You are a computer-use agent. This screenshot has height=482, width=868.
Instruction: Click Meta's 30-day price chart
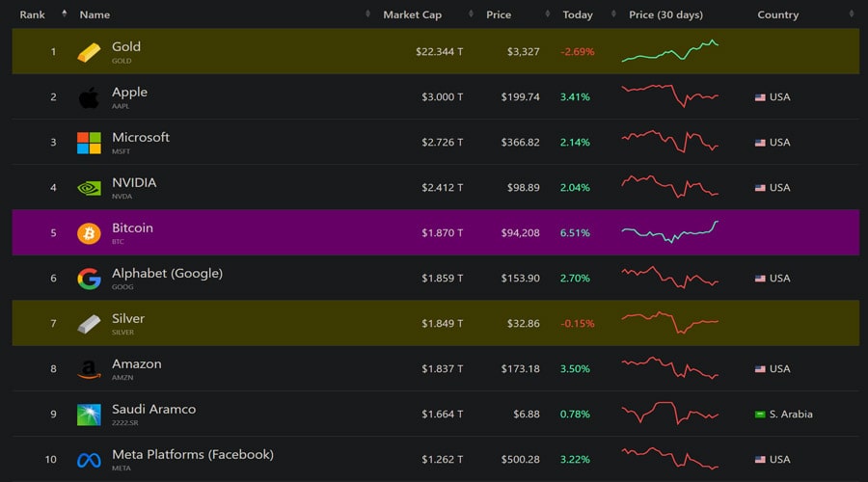pyautogui.click(x=670, y=459)
